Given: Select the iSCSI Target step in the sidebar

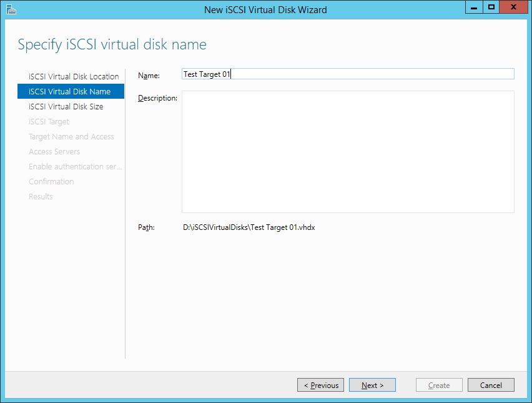Looking at the screenshot, I should [x=49, y=121].
